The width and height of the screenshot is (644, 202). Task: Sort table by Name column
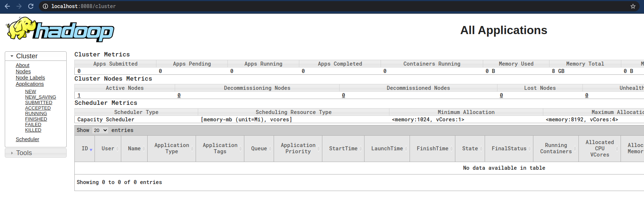[x=134, y=148]
